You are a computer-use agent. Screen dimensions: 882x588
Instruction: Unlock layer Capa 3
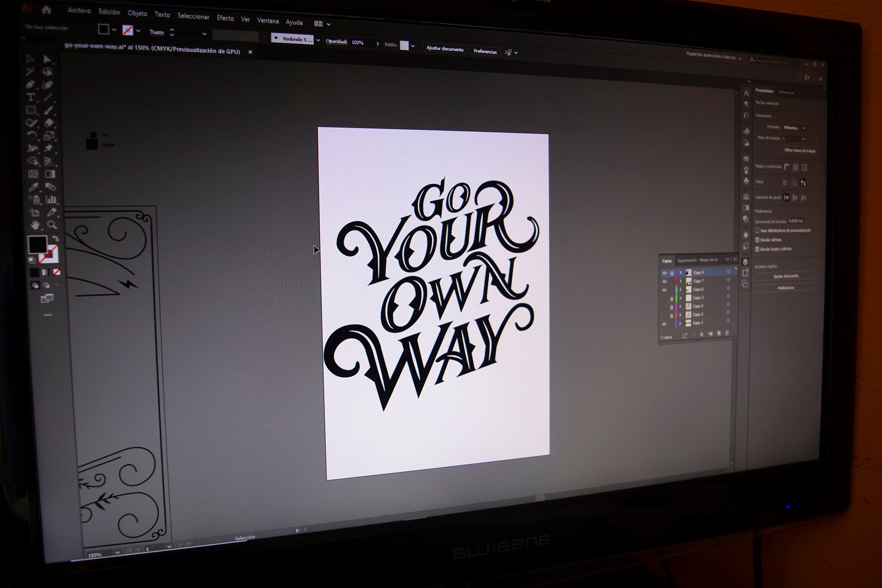(672, 298)
